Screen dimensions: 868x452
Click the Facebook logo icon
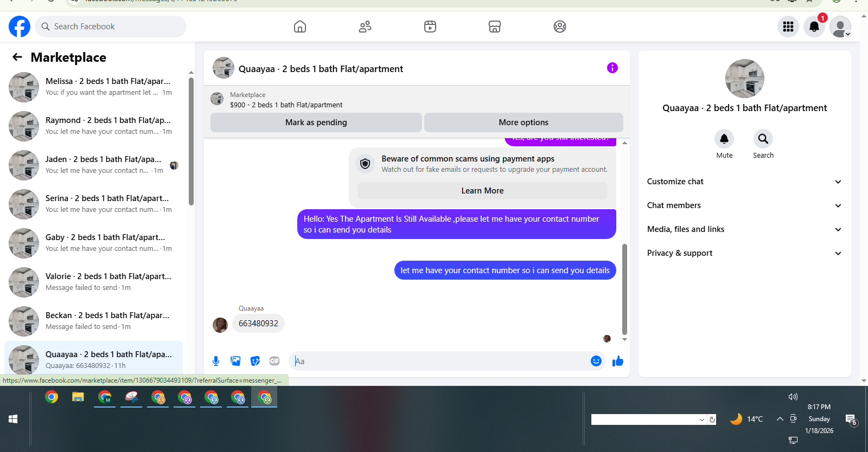click(x=20, y=27)
